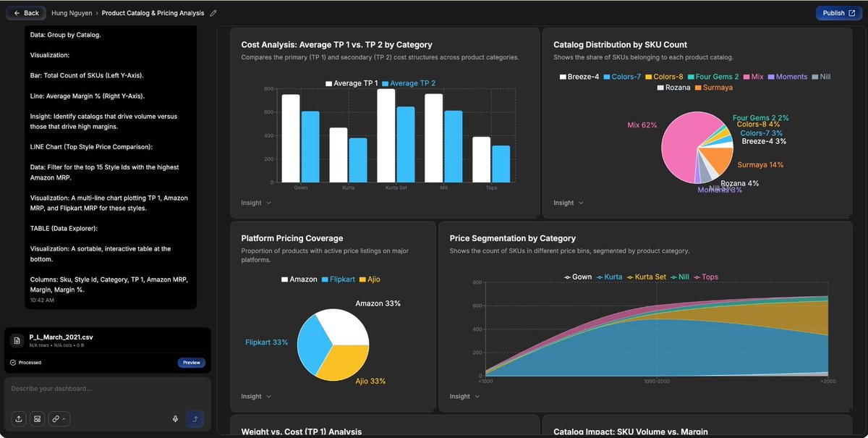Click Product Catalog & Pricing Analysis breadcrumb title
The image size is (868, 438).
click(153, 13)
